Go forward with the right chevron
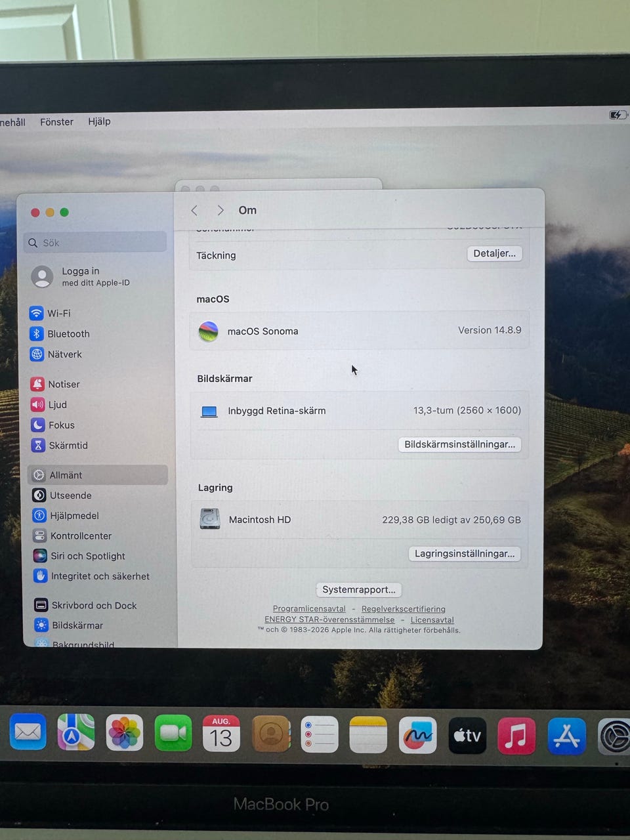 tap(220, 210)
